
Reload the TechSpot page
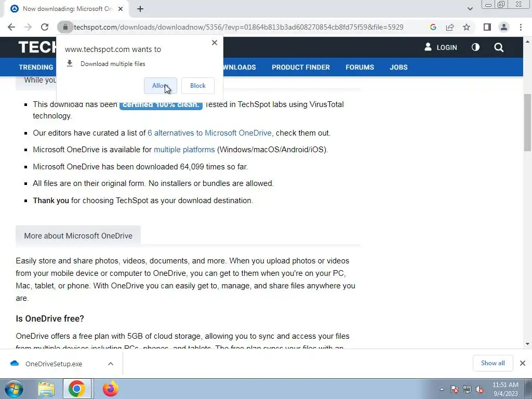pyautogui.click(x=45, y=27)
